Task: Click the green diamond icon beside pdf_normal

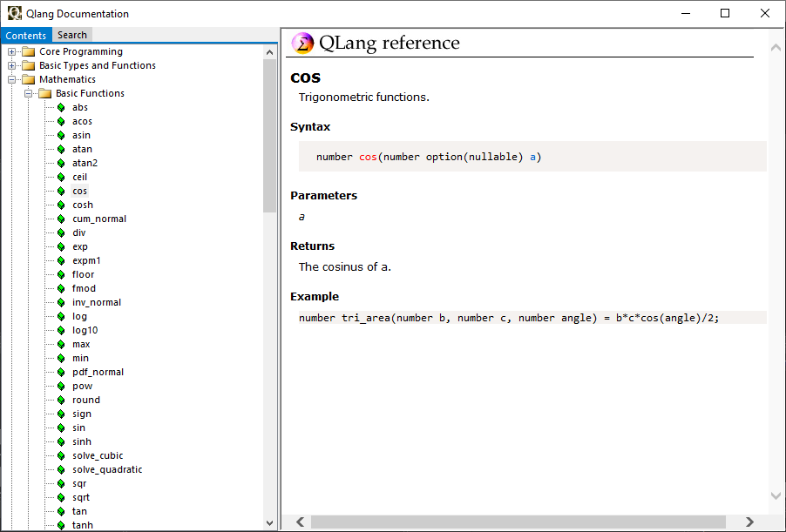Action: tap(61, 372)
